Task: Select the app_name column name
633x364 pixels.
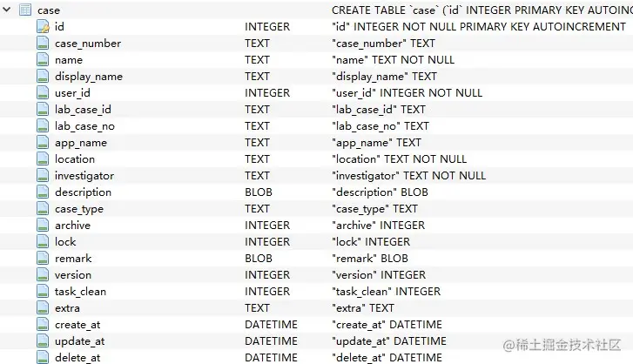Action: tap(81, 143)
